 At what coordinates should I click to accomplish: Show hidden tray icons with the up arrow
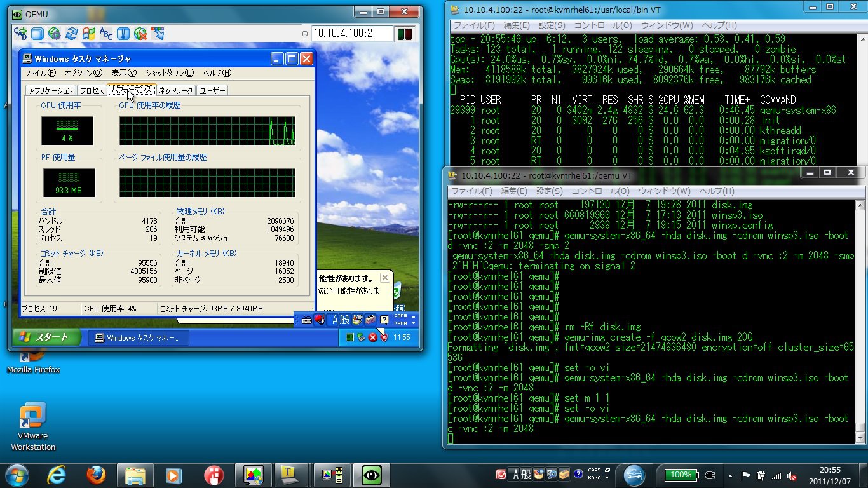tap(729, 475)
